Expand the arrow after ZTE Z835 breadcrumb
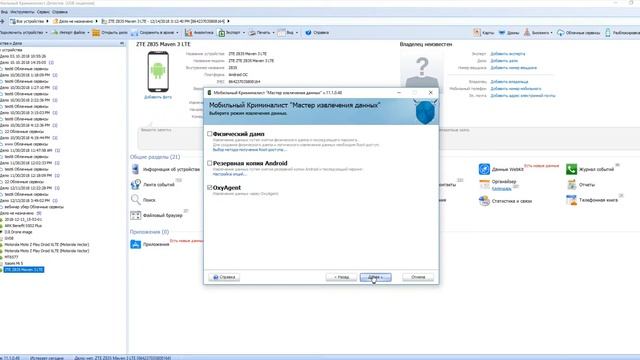Image resolution: width=640 pixels, height=360 pixels. [228, 21]
